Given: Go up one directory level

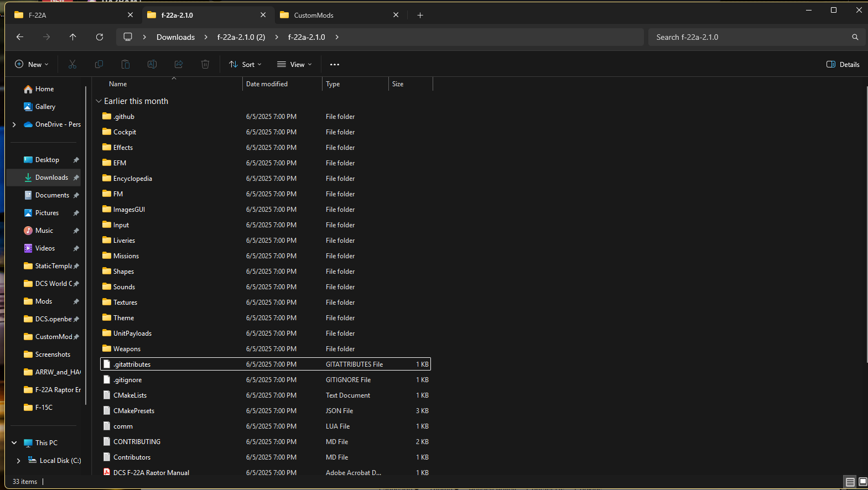Looking at the screenshot, I should point(73,37).
